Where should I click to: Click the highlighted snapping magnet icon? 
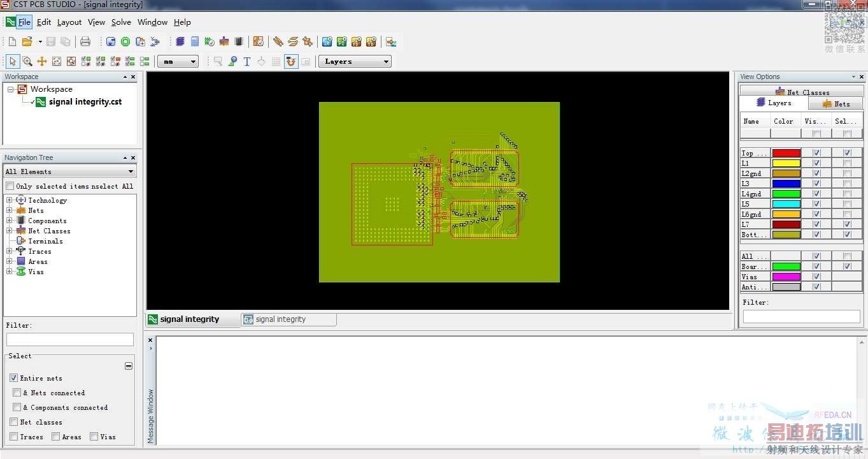coord(291,61)
